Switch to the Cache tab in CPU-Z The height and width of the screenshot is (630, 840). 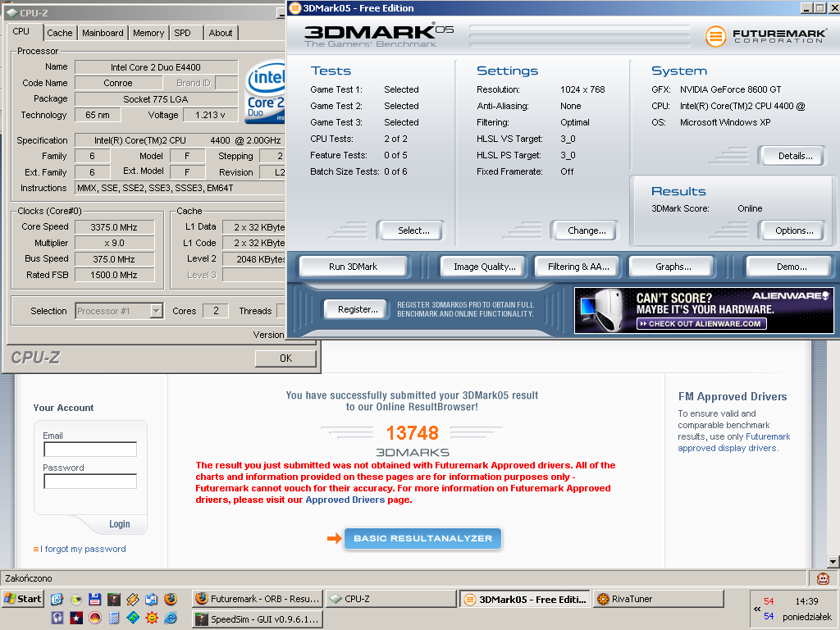click(59, 33)
